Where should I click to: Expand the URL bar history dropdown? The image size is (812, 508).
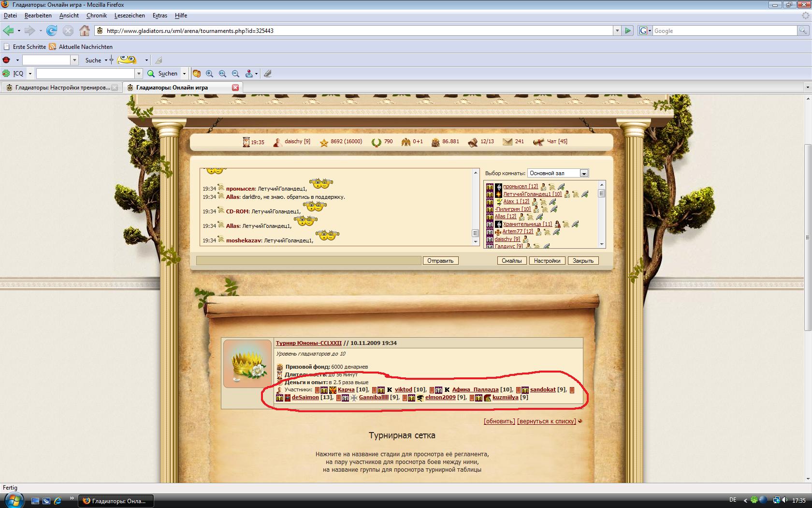pos(617,30)
